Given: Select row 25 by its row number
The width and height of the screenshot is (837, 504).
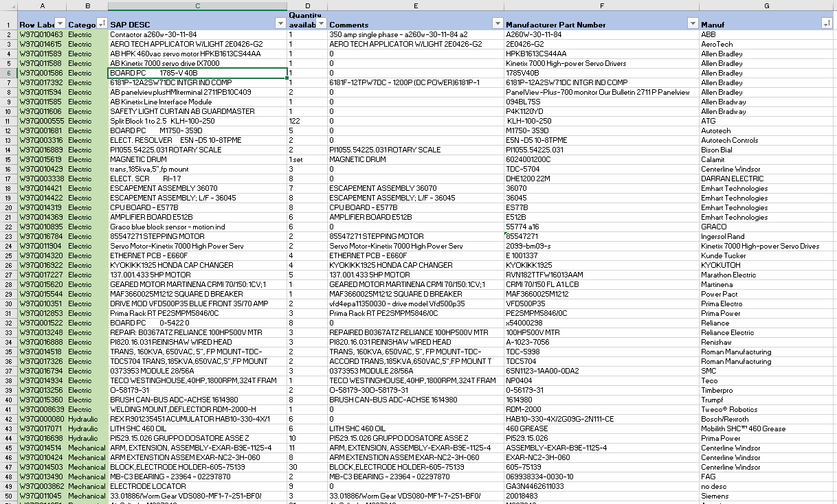Looking at the screenshot, I should click(x=9, y=255).
